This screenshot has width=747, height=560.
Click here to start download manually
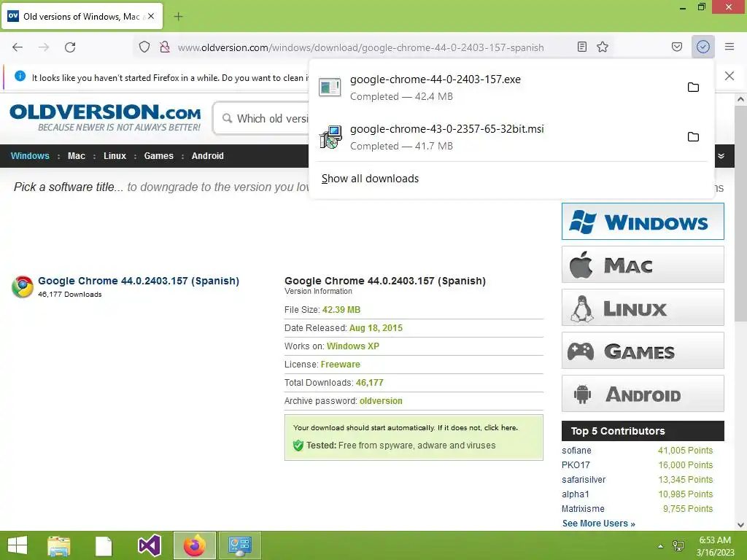pos(500,427)
